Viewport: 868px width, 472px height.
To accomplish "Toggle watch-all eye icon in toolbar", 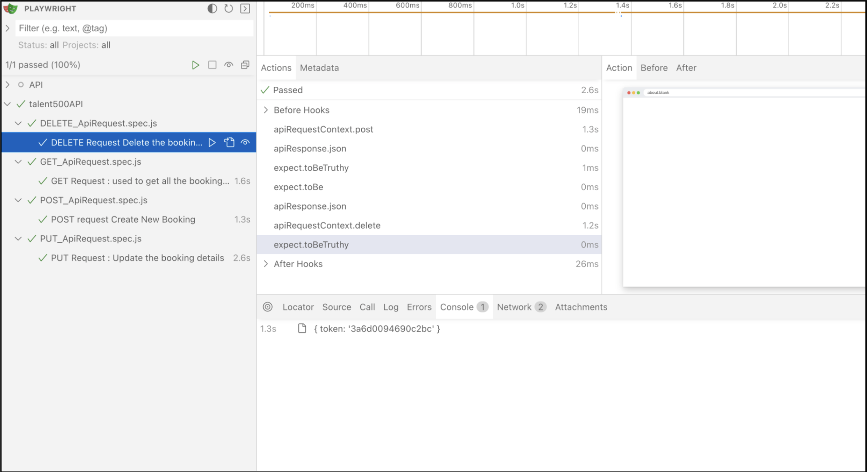I will point(229,65).
